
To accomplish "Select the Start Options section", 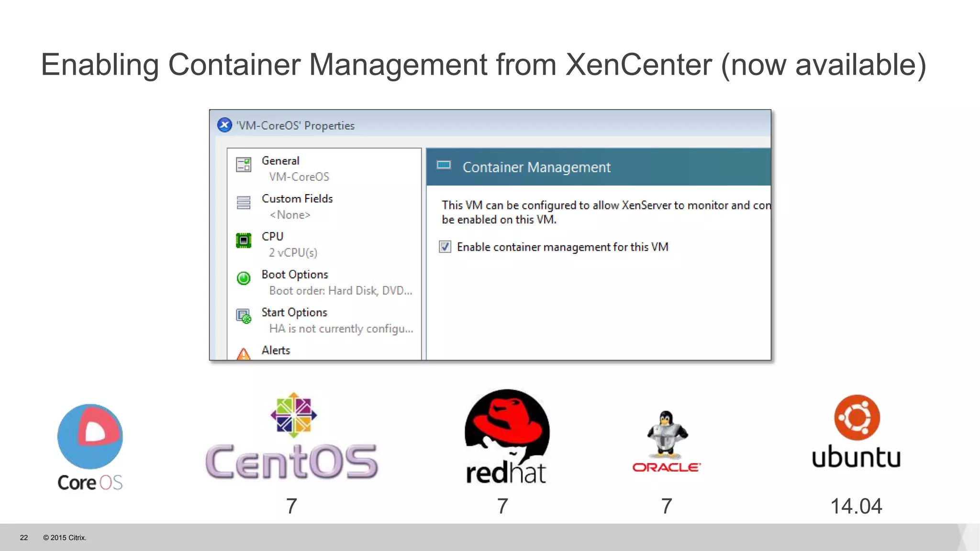I will [324, 320].
